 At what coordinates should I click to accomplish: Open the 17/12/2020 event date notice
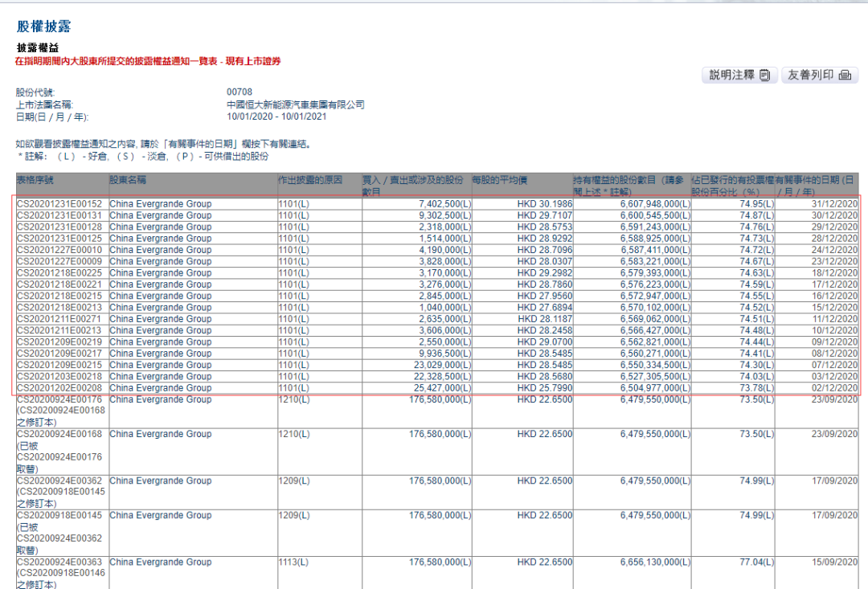click(x=834, y=284)
